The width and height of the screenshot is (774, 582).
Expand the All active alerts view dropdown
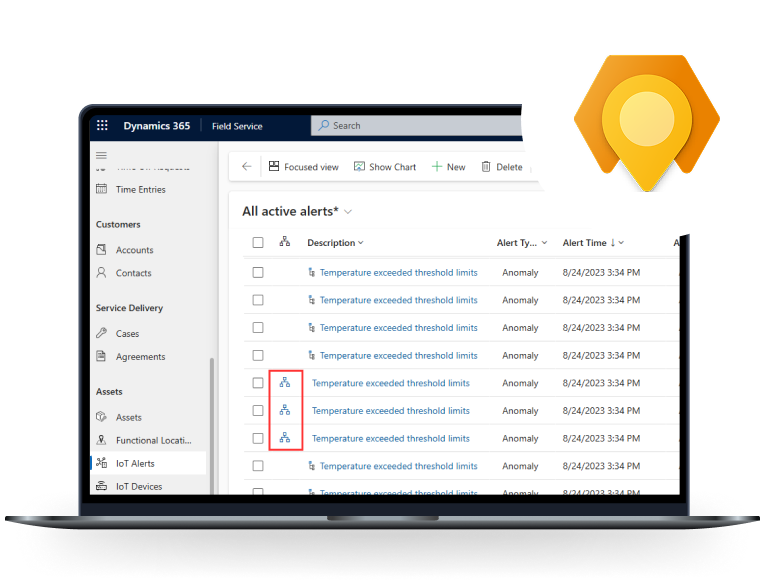coord(348,212)
